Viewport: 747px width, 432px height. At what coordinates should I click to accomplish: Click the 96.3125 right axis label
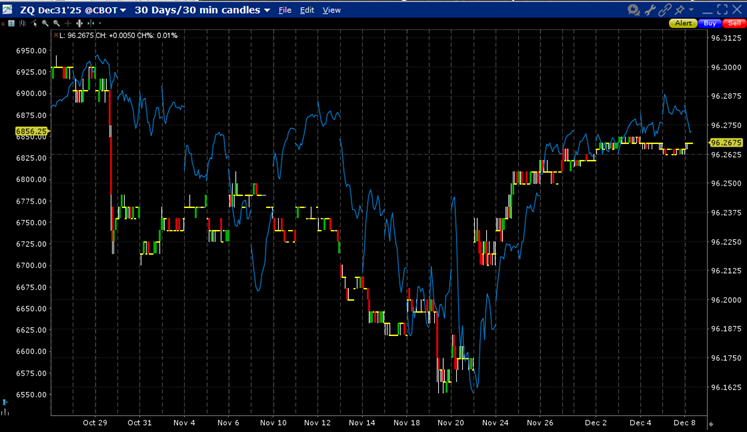click(x=726, y=38)
